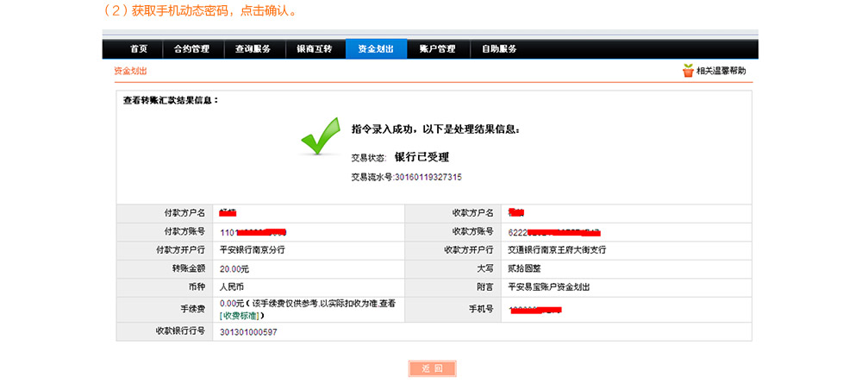Click the 收费标准 link
Viewport: 868px width, 384px height.
pos(239,316)
